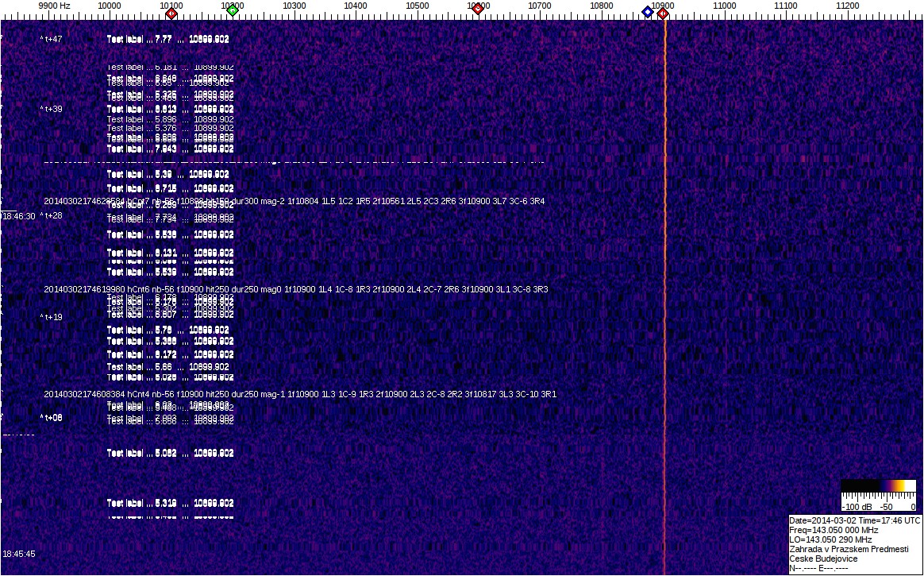Click the t+47 time marker
Screen dimensions: 924x576
click(x=52, y=39)
